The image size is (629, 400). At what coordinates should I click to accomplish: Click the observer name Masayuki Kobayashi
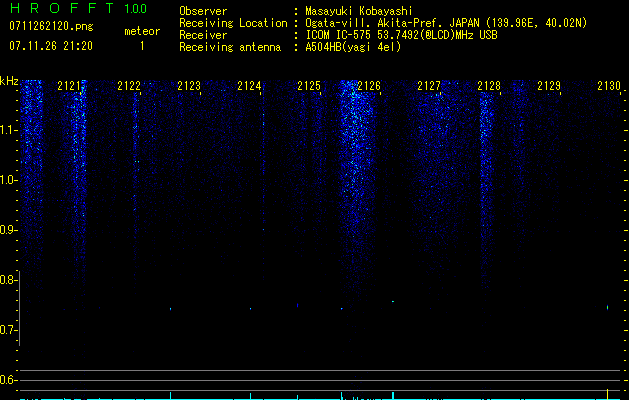click(359, 11)
